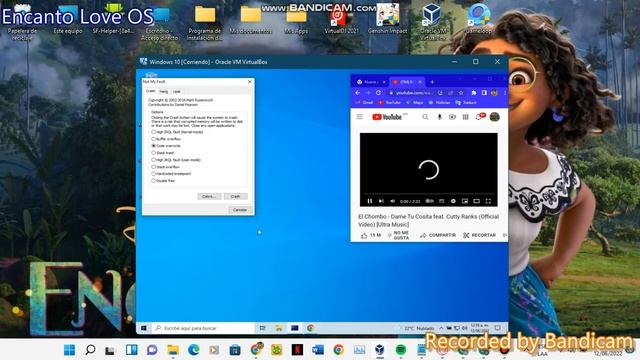Screen dimensions: 640x360
Task: Go back in Chrome
Action: click(358, 93)
